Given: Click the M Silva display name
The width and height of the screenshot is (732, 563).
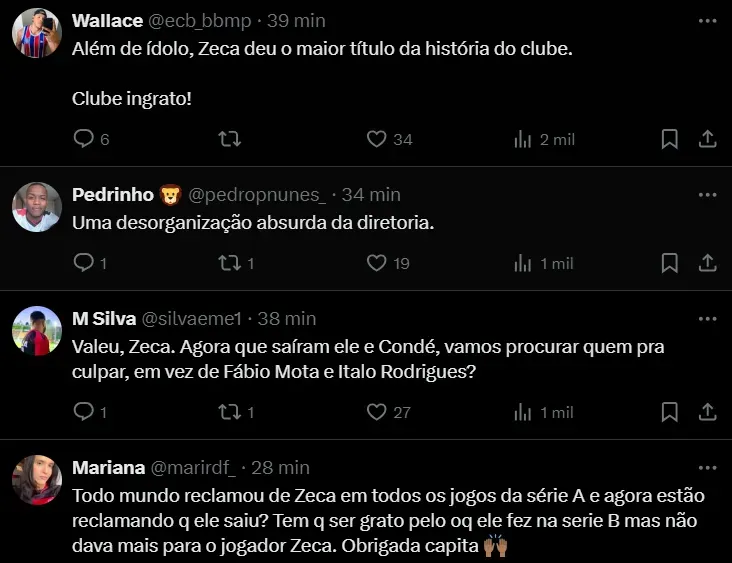Looking at the screenshot, I should tap(104, 319).
